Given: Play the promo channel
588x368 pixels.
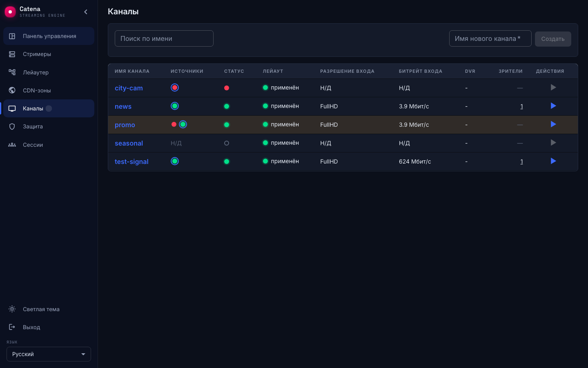Looking at the screenshot, I should click(553, 124).
